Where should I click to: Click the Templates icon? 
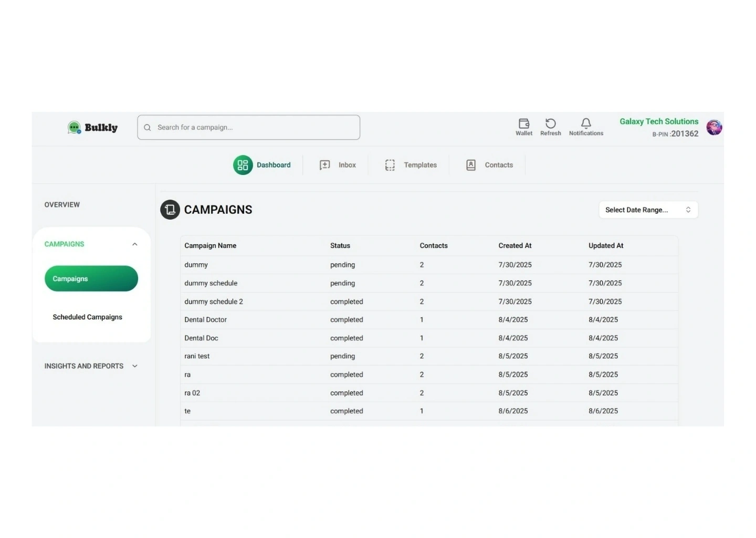click(390, 165)
